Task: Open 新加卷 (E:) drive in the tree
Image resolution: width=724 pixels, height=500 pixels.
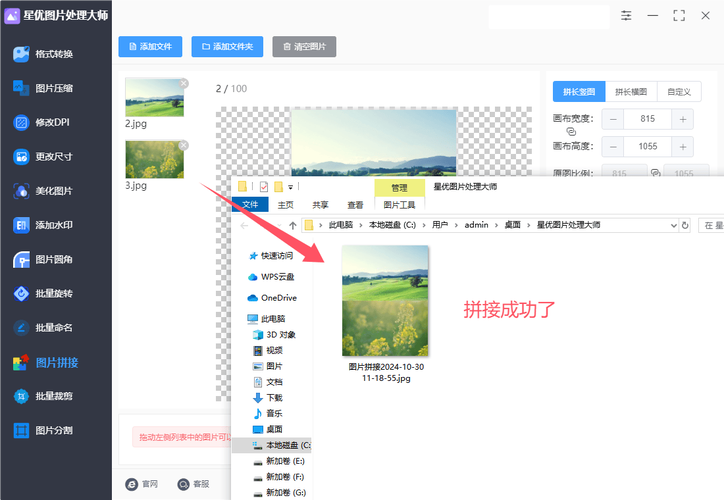Action: coord(279,461)
